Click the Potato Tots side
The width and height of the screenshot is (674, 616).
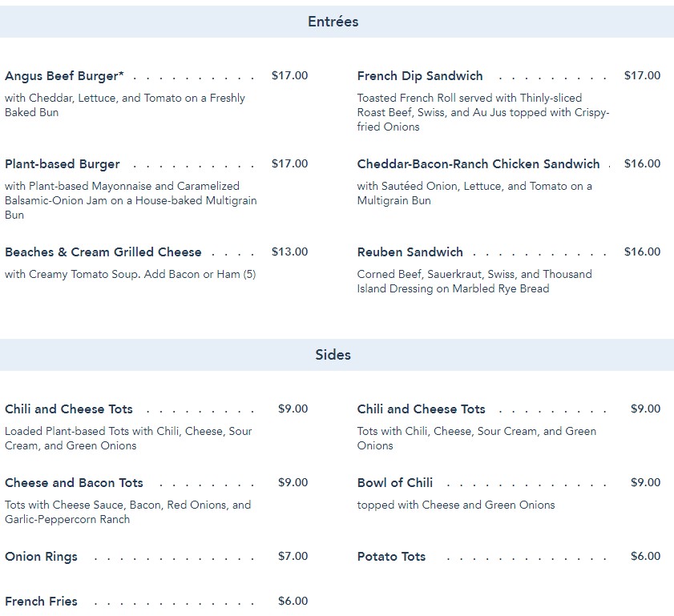(x=391, y=557)
